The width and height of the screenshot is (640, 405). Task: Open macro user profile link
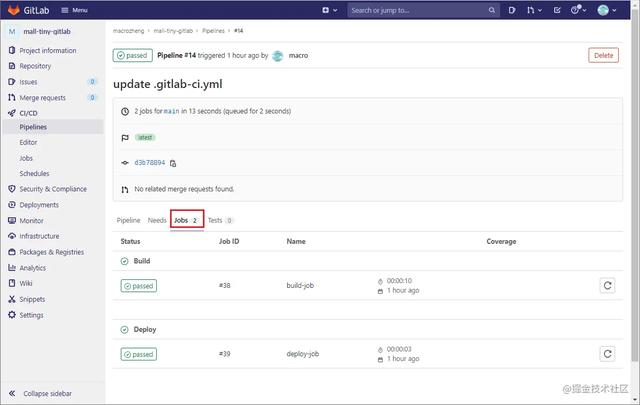click(x=298, y=56)
